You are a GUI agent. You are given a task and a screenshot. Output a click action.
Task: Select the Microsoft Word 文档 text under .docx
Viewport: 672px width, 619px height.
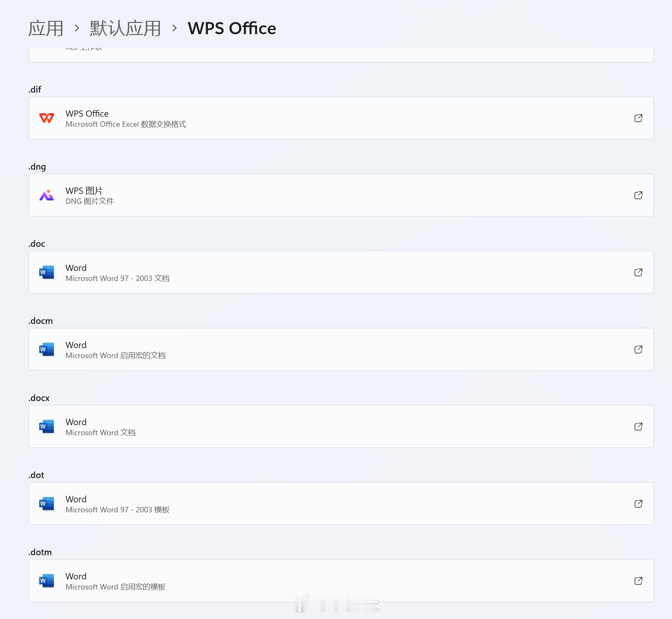point(101,433)
